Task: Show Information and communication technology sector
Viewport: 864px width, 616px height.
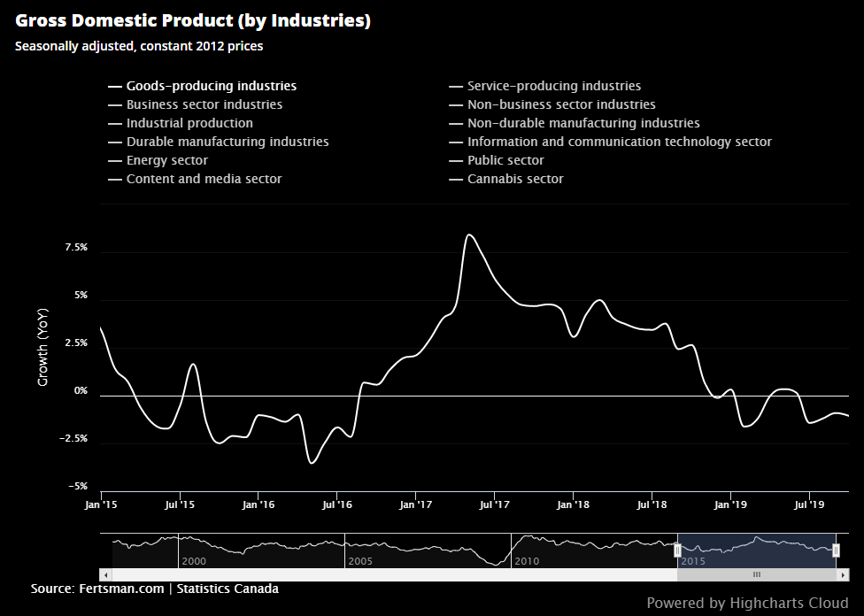Action: [611, 142]
